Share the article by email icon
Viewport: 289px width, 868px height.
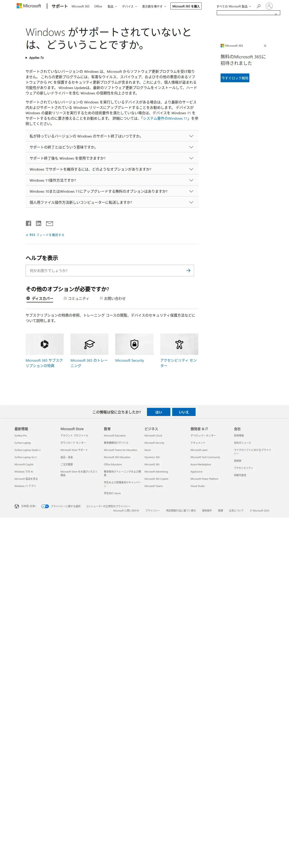pos(50,223)
